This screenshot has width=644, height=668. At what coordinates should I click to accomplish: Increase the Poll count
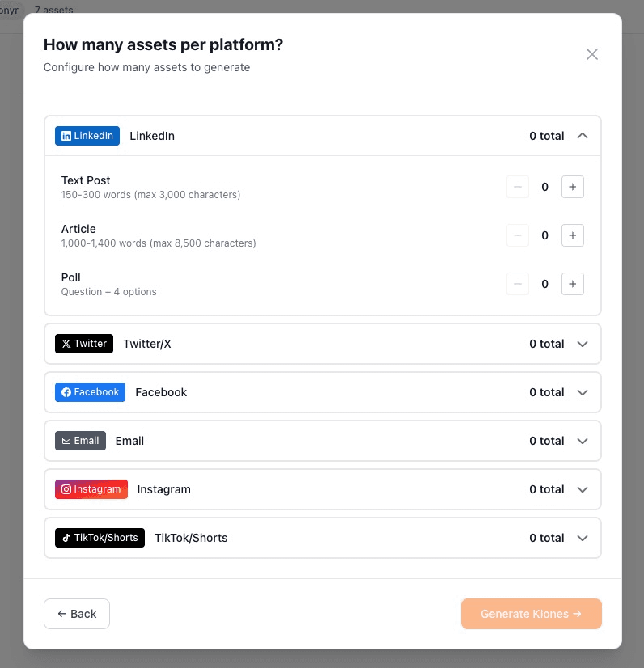(573, 284)
